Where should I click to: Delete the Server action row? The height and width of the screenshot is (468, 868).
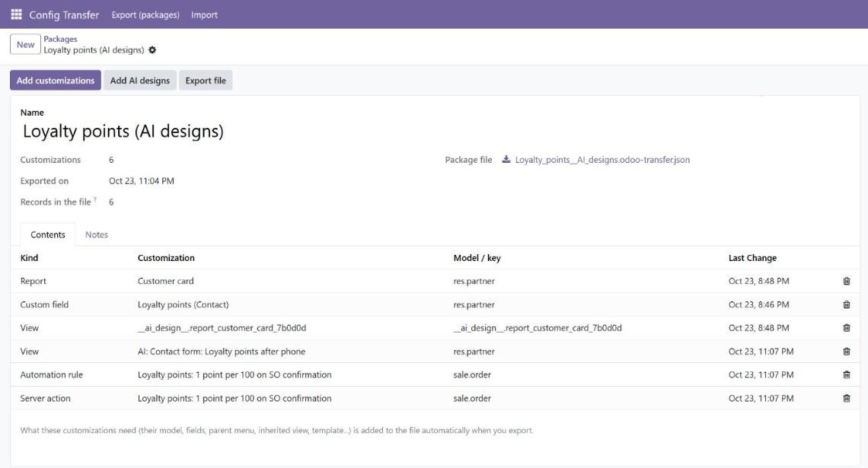(x=847, y=398)
